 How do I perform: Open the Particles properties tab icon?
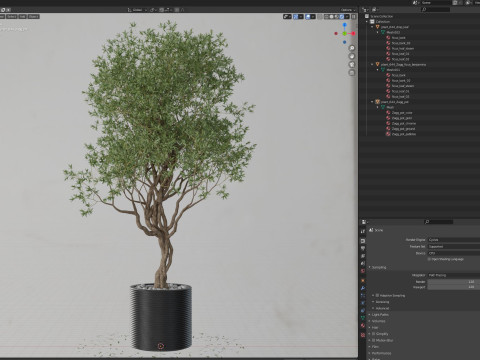[363, 296]
